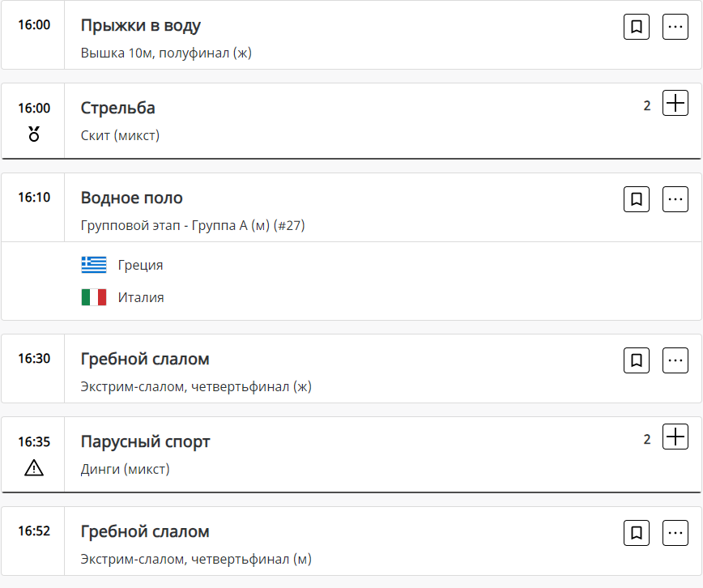This screenshot has height=588, width=703.
Task: Expand the Парусный спорт event group
Action: [675, 437]
